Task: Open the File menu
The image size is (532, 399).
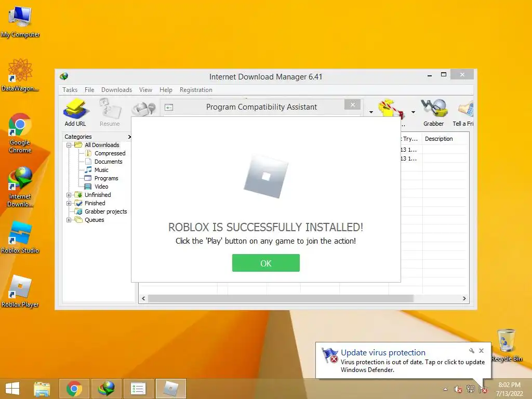Action: pos(89,90)
